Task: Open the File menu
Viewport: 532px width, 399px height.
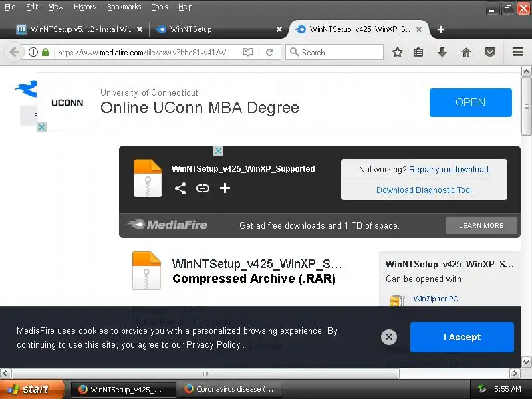Action: pyautogui.click(x=10, y=7)
